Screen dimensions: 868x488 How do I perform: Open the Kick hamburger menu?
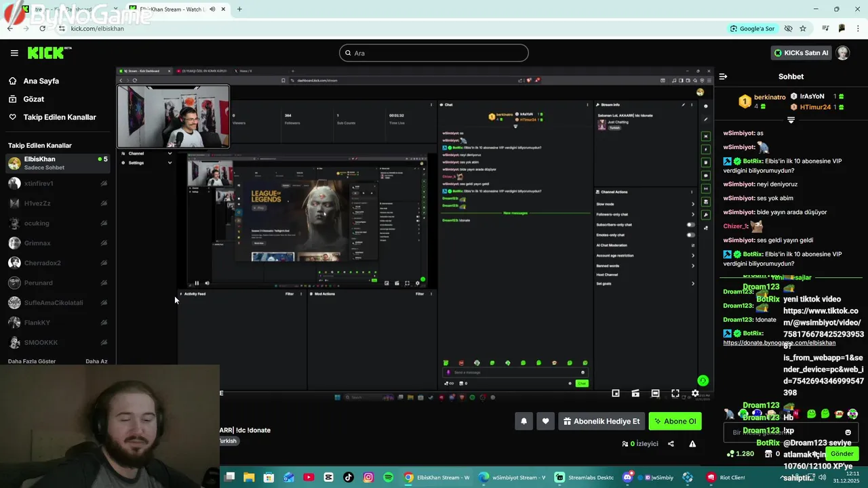coord(14,53)
